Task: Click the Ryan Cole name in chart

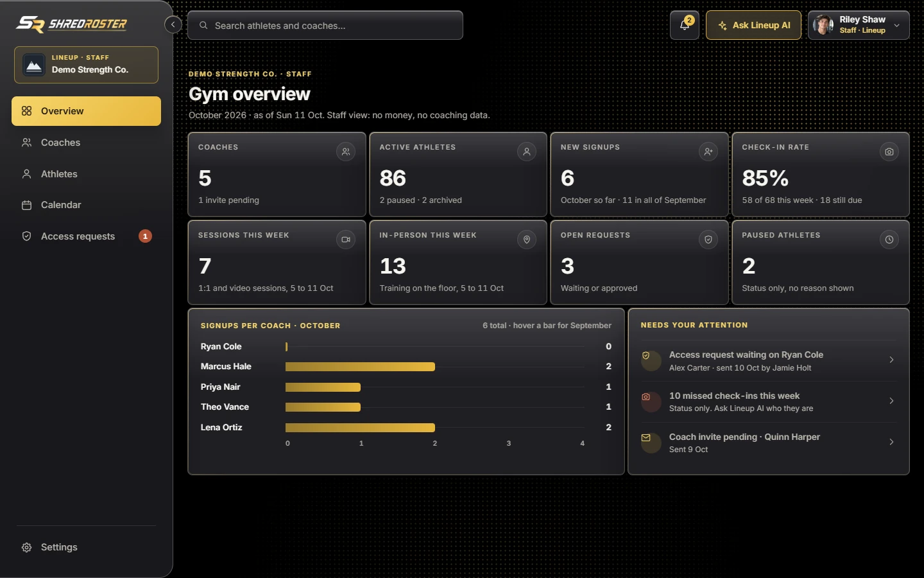Action: click(x=221, y=347)
